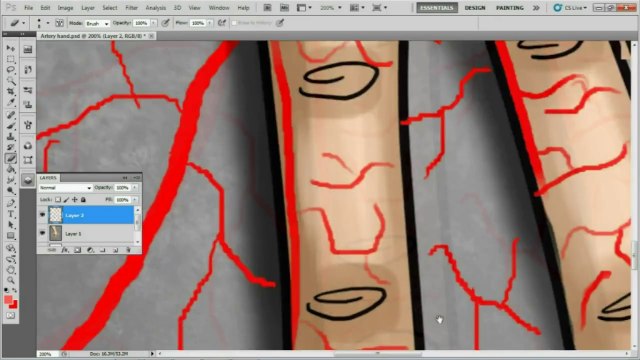Image resolution: width=640 pixels, height=360 pixels.
Task: Select the Quick Selection tool
Action: point(11,81)
